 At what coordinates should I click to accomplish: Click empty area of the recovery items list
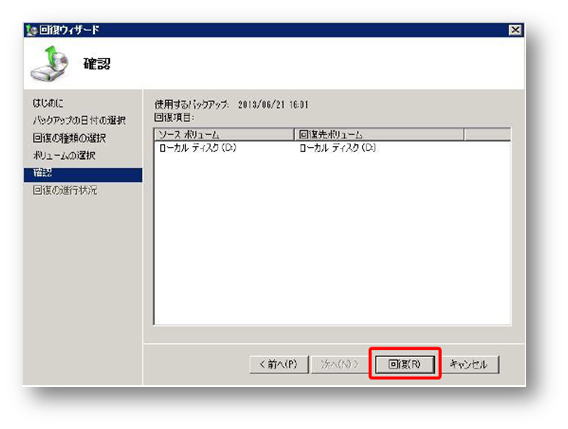(332, 239)
